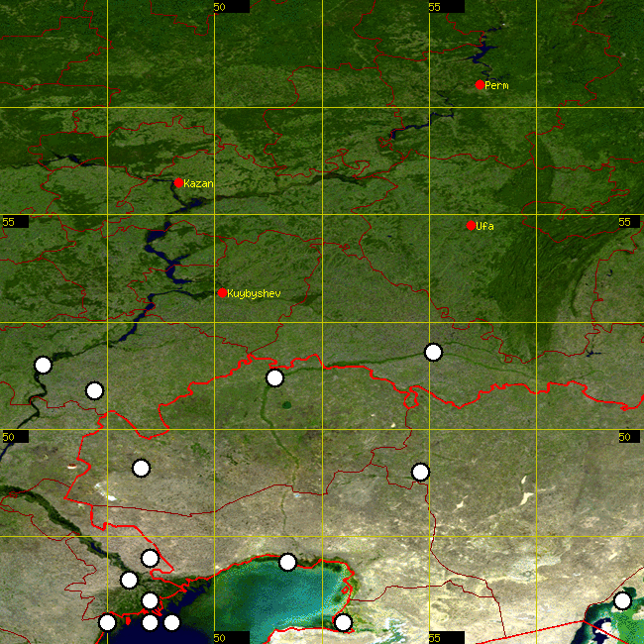644x644 pixels.
Task: Select the white marker on the eastern Caspian shore
Action: [x=344, y=622]
